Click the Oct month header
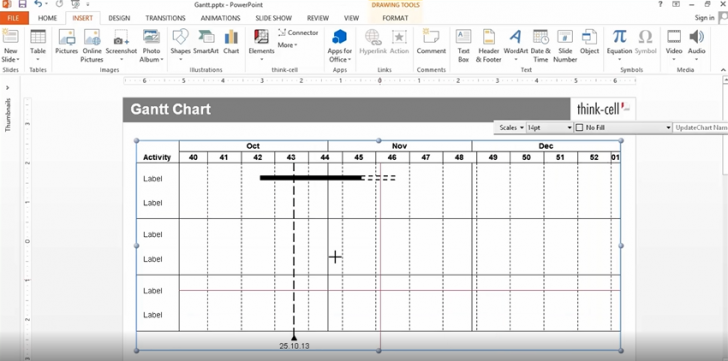Image resolution: width=728 pixels, height=361 pixels. [x=253, y=146]
